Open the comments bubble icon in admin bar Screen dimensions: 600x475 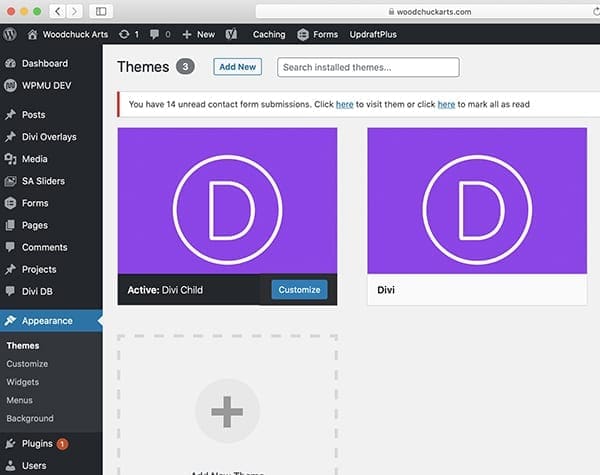(155, 34)
